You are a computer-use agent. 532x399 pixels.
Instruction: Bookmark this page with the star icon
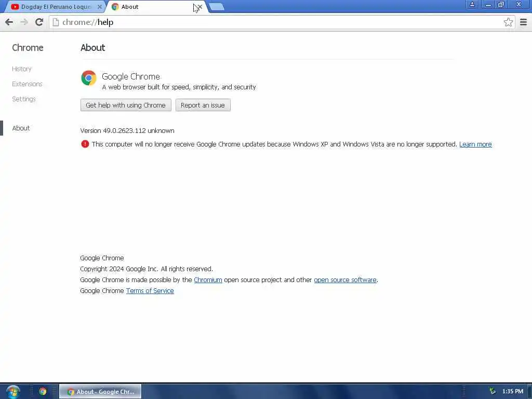point(508,22)
